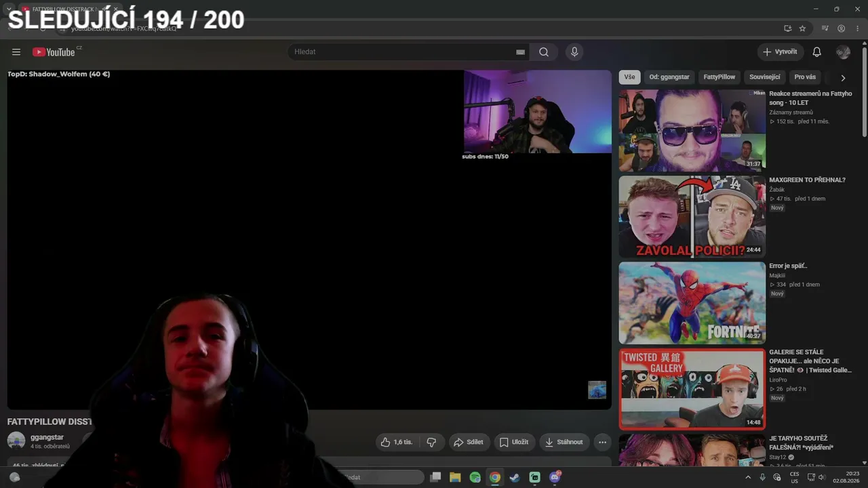Viewport: 868px width, 488px height.
Task: Show more filter chips with the arrow
Action: click(x=843, y=77)
